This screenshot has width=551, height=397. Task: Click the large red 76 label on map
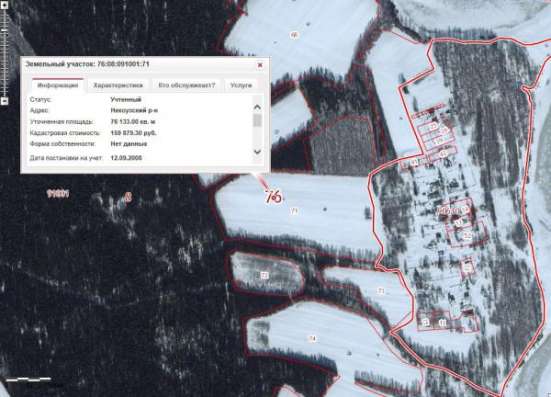[273, 197]
